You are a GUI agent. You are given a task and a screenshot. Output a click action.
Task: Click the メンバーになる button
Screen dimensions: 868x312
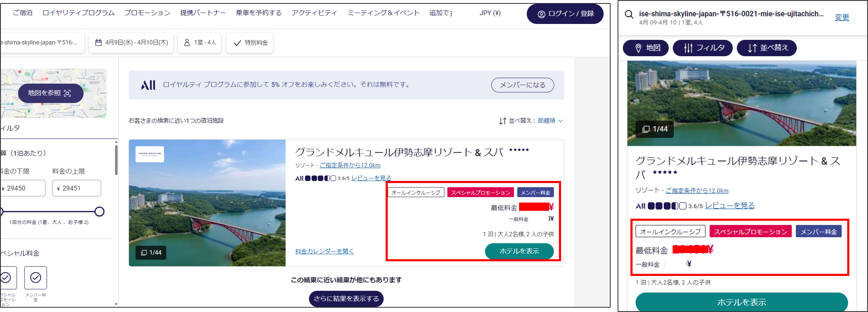(x=522, y=85)
